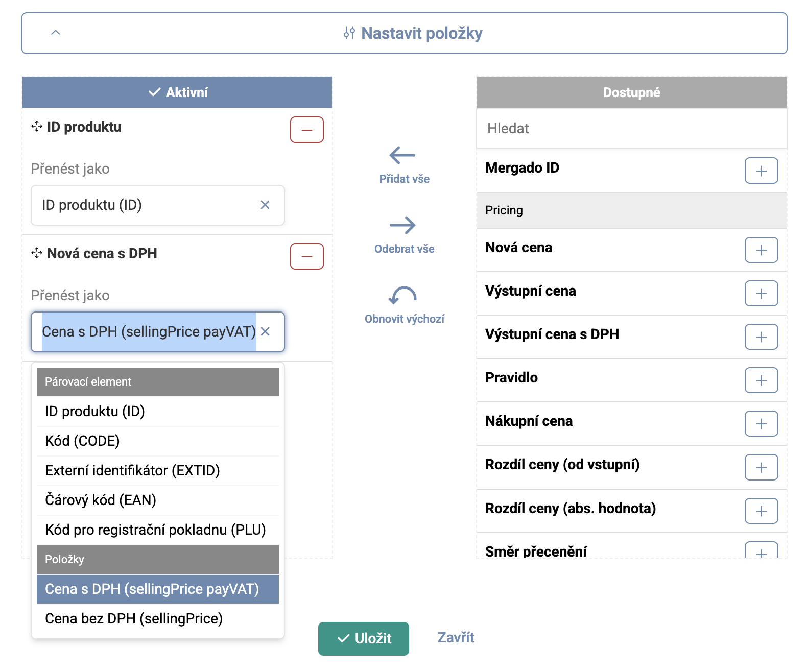Clear the Cena s DPH selection
This screenshot has width=807, height=672.
(265, 332)
